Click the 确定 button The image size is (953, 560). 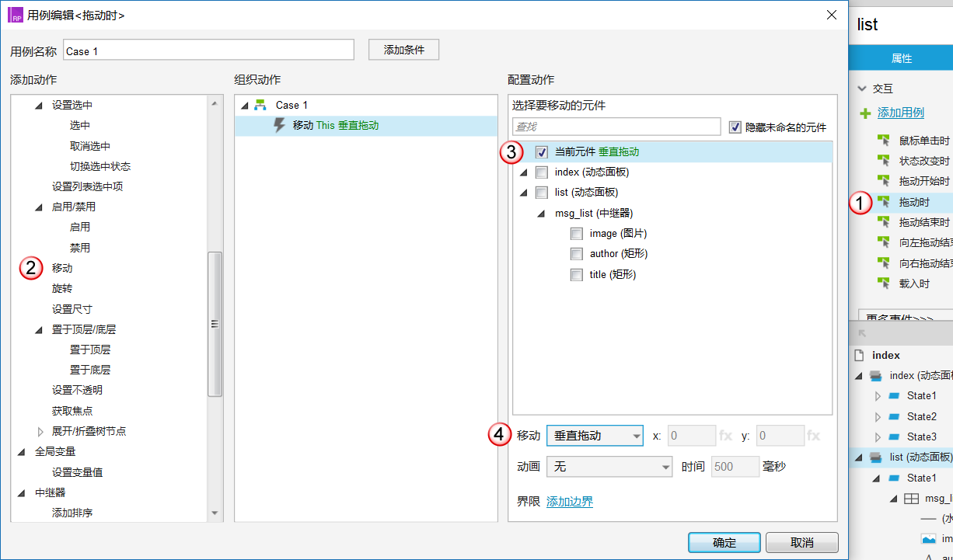724,542
